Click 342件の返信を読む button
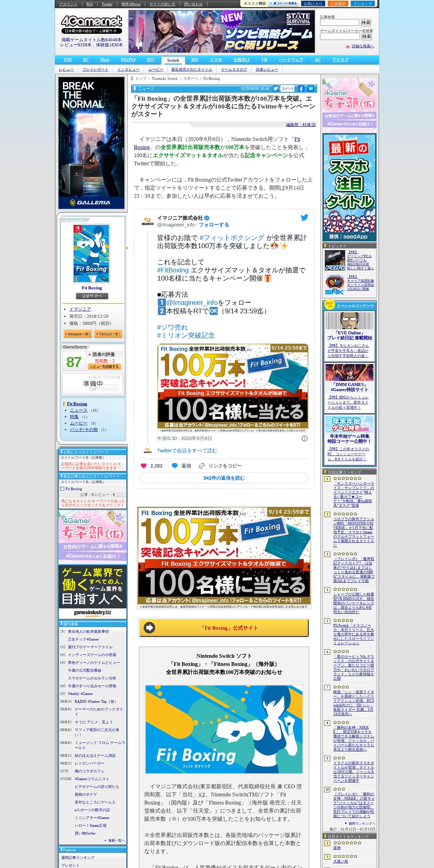 click(x=224, y=478)
